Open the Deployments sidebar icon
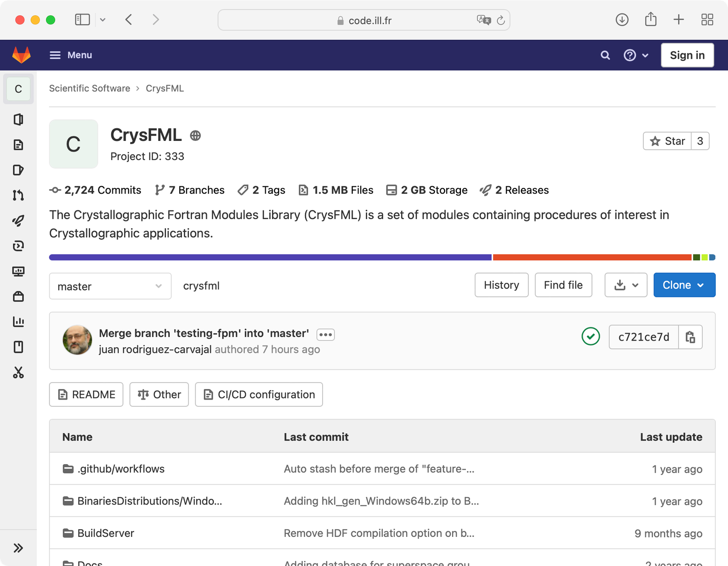Screen dimensions: 728x566 18,246
